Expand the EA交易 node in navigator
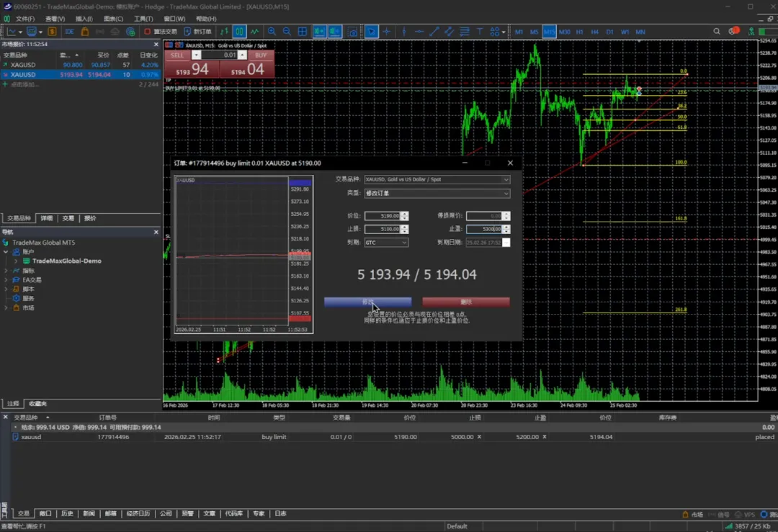 [6, 280]
